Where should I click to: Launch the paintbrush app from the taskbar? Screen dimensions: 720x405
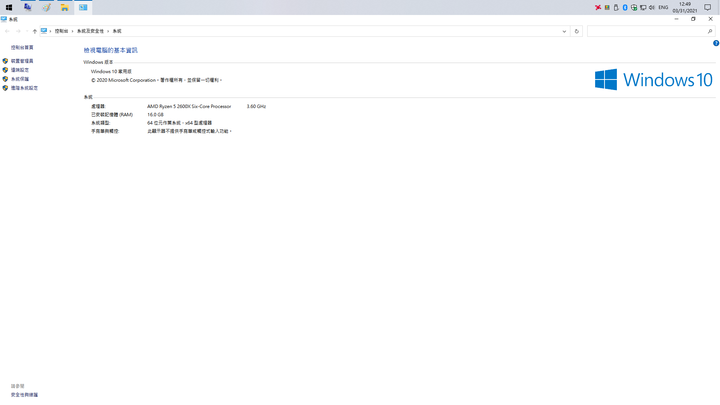[46, 7]
